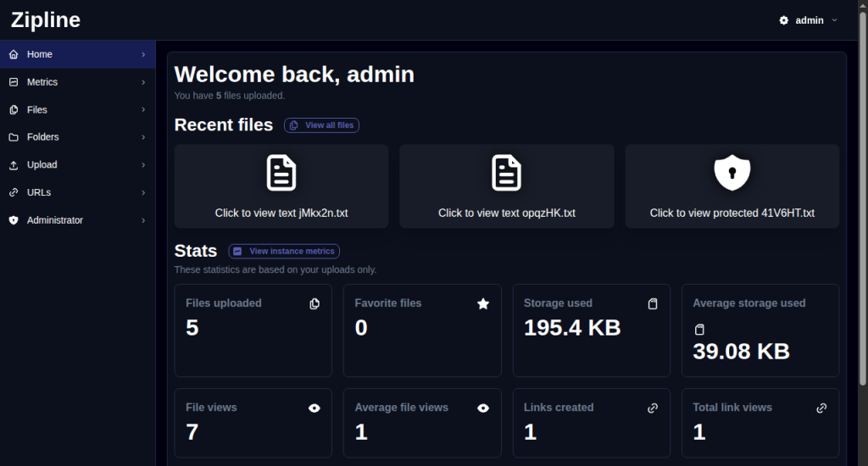
Task: Click the Favorite files label
Action: coord(388,303)
